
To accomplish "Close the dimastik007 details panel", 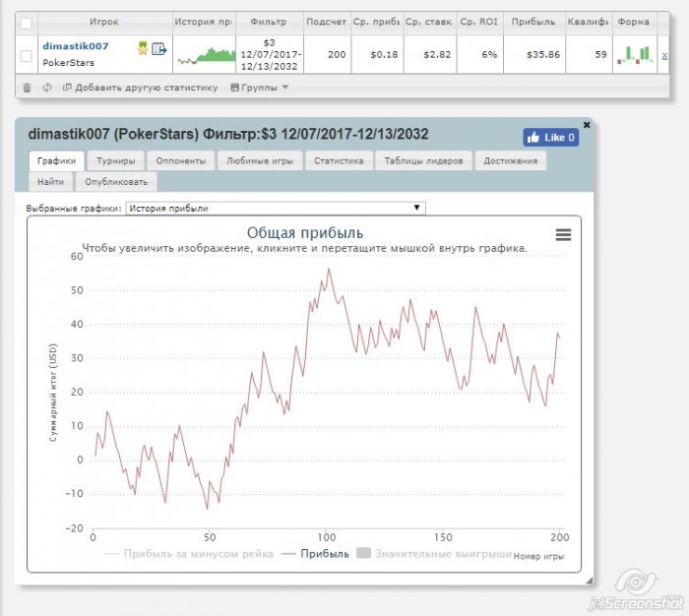I will pyautogui.click(x=587, y=125).
